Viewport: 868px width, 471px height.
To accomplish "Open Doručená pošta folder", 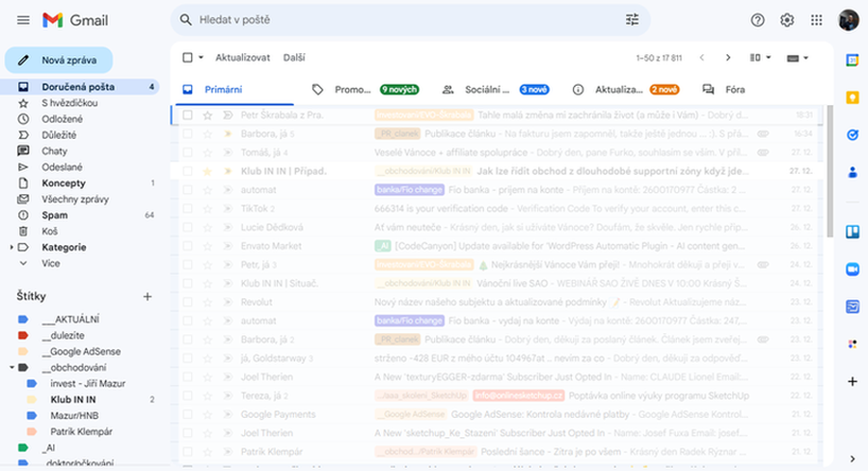I will [80, 87].
